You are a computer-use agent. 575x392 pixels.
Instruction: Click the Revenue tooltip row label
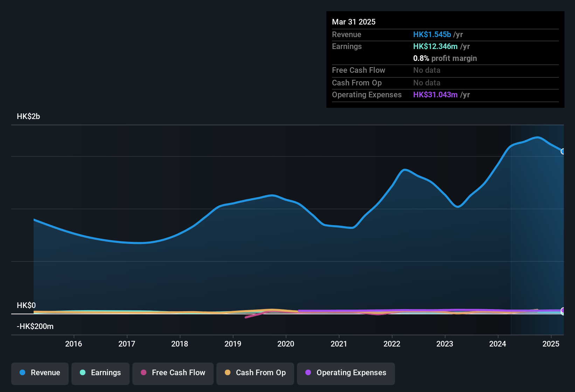(347, 34)
